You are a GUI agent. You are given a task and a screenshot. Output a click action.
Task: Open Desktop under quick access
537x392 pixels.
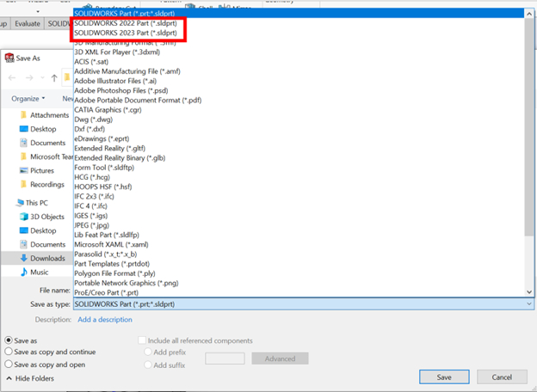pyautogui.click(x=38, y=129)
